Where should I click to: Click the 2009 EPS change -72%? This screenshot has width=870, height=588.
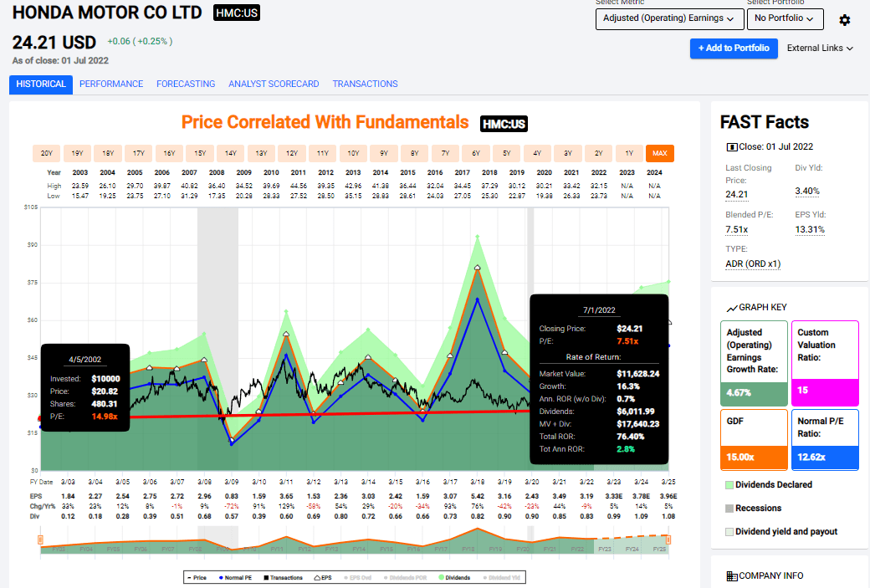coord(232,507)
